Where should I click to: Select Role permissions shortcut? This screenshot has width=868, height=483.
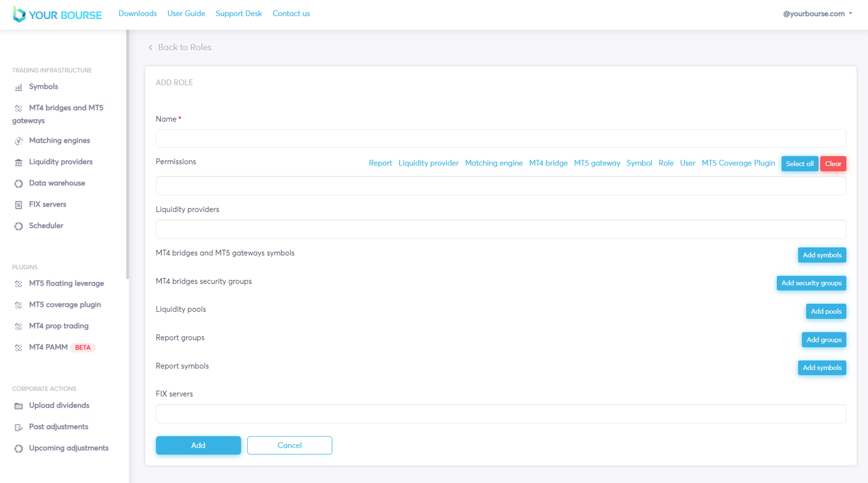click(666, 163)
